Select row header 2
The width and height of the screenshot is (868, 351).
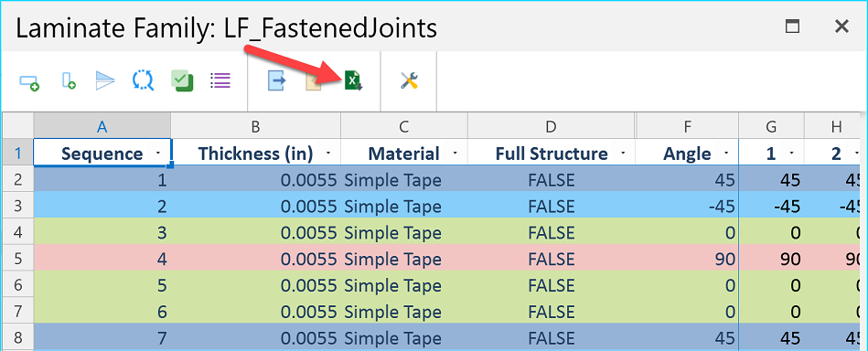click(17, 179)
